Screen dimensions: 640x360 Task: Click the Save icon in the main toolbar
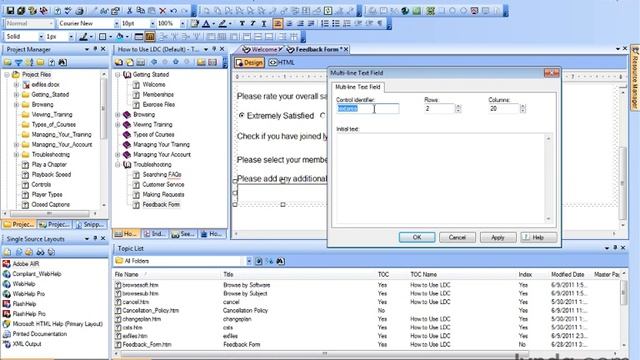[x=11, y=11]
